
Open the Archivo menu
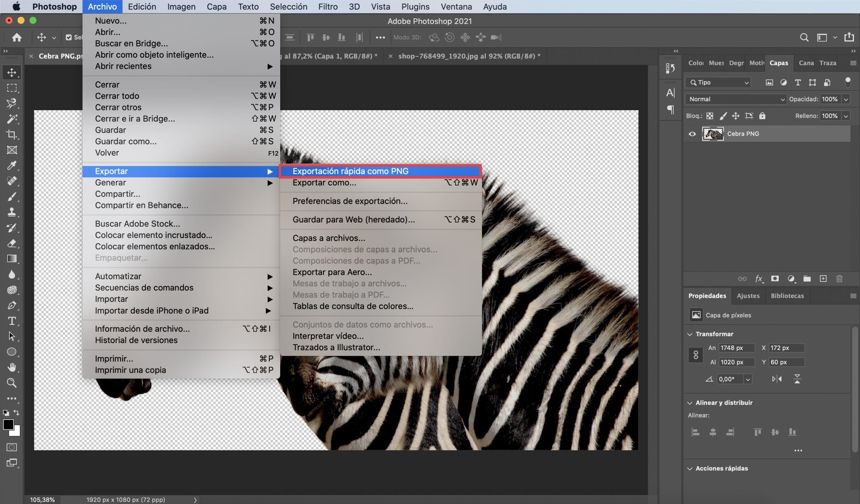pyautogui.click(x=102, y=7)
